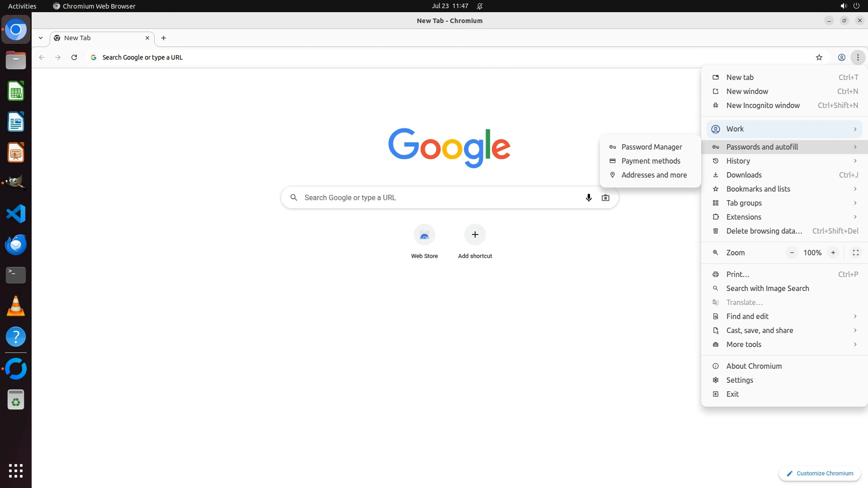Click the profile avatar icon in the toolbar
Viewport: 868px width, 488px height.
pos(841,57)
